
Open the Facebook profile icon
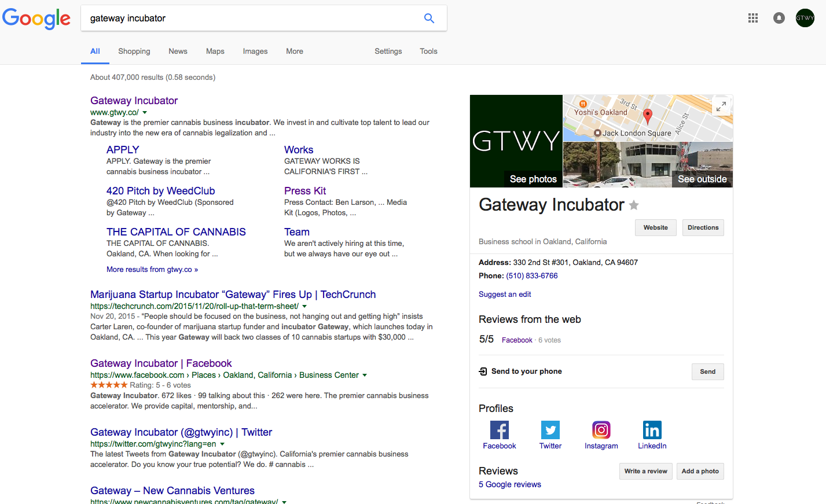(500, 430)
